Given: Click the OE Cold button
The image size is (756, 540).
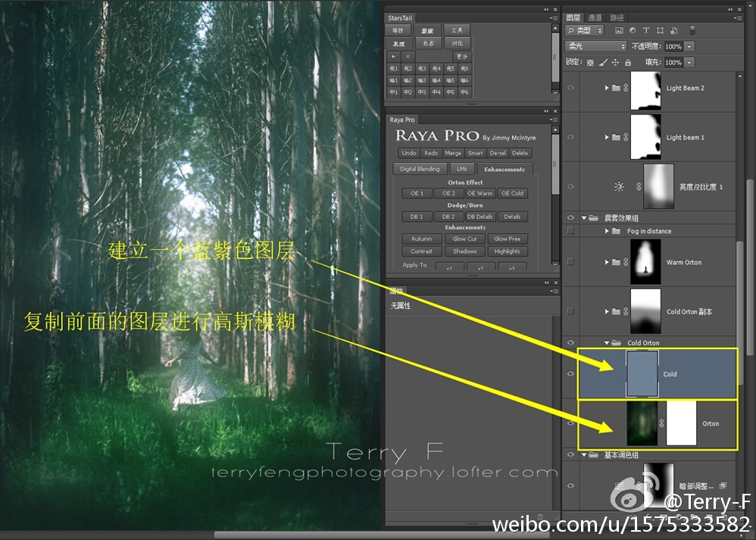Looking at the screenshot, I should 512,193.
